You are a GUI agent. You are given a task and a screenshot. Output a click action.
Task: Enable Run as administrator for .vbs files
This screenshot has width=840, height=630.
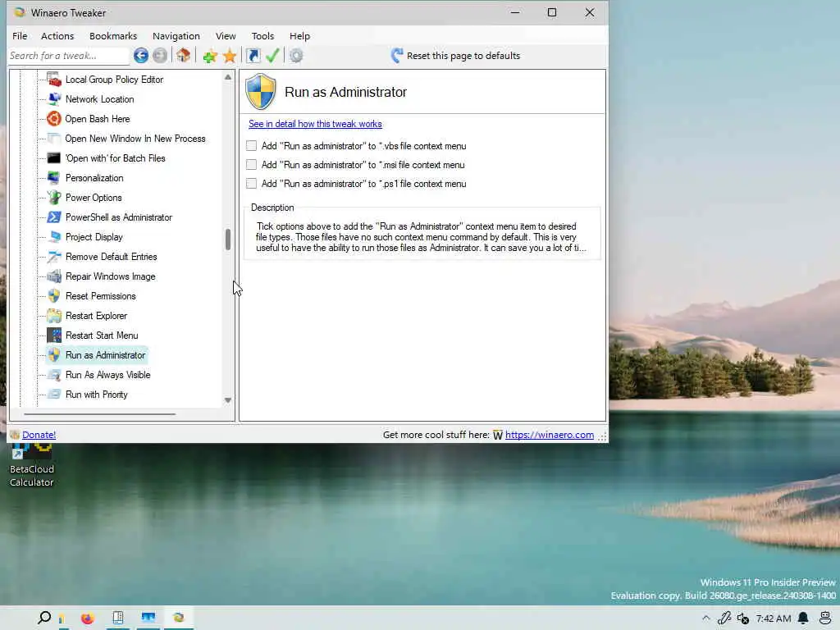click(x=251, y=146)
